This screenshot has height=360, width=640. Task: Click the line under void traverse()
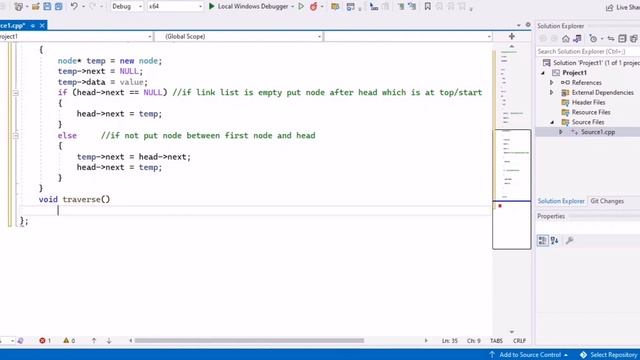click(x=255, y=211)
